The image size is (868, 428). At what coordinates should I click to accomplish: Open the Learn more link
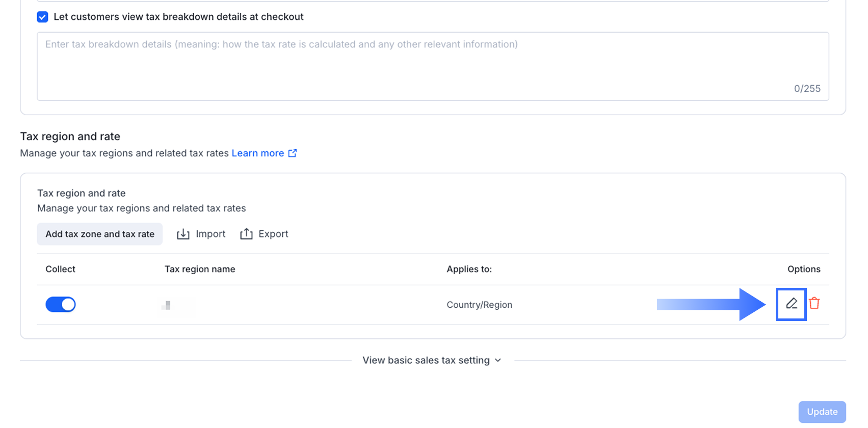point(258,153)
